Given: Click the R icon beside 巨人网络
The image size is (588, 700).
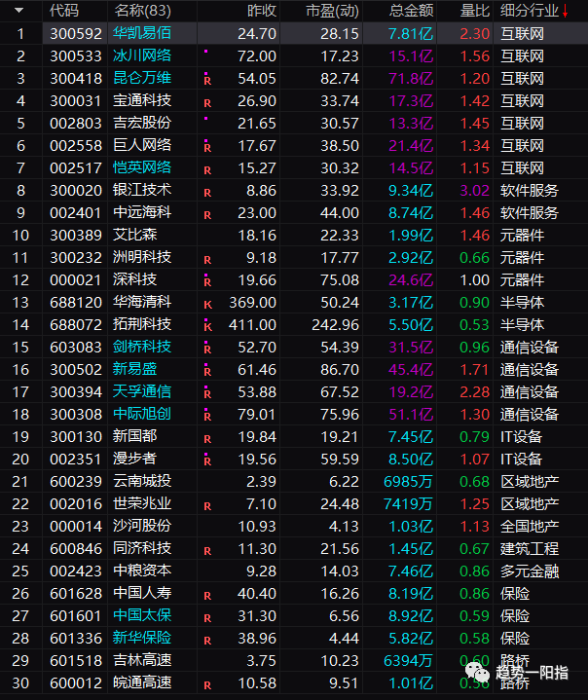Looking at the screenshot, I should pyautogui.click(x=207, y=148).
